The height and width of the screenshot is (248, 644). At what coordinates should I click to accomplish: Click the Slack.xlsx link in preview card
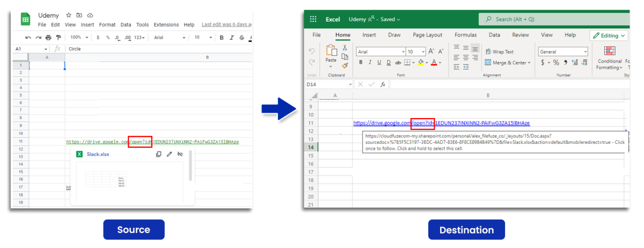point(97,154)
